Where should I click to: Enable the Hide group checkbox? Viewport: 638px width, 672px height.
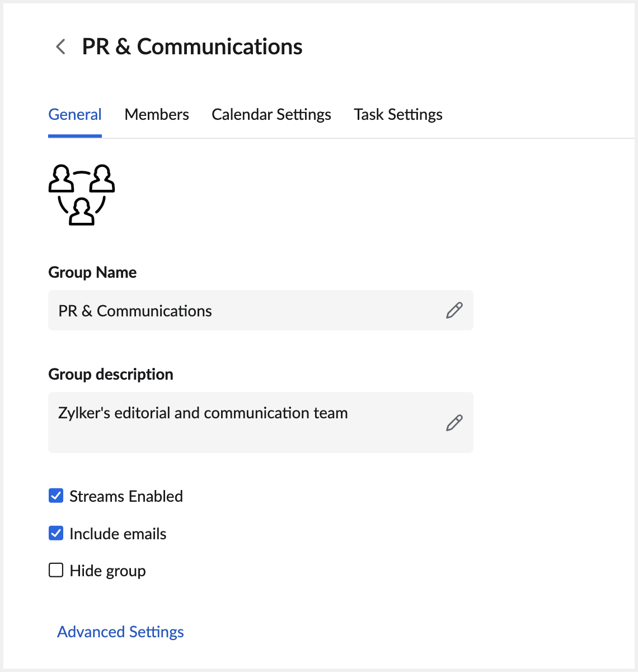tap(56, 570)
